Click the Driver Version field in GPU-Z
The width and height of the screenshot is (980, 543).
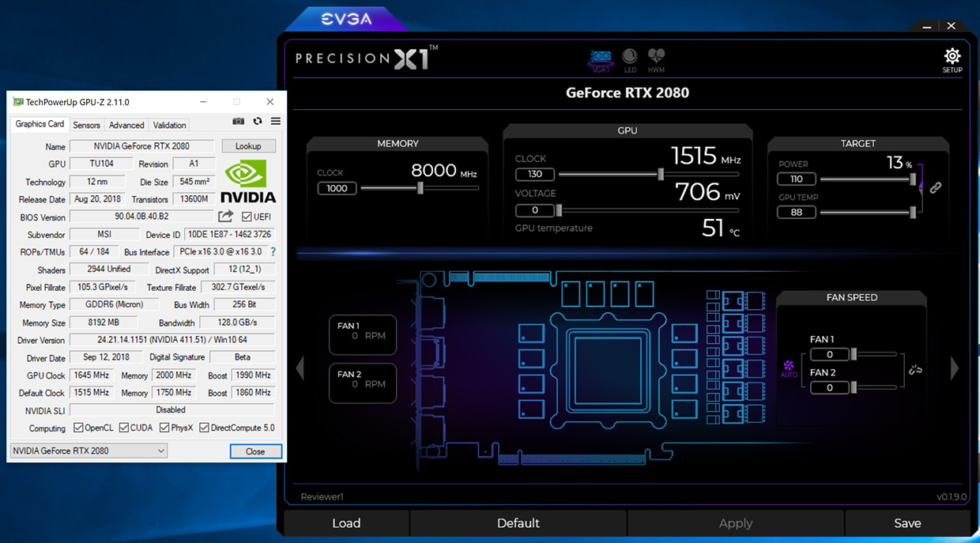point(172,340)
